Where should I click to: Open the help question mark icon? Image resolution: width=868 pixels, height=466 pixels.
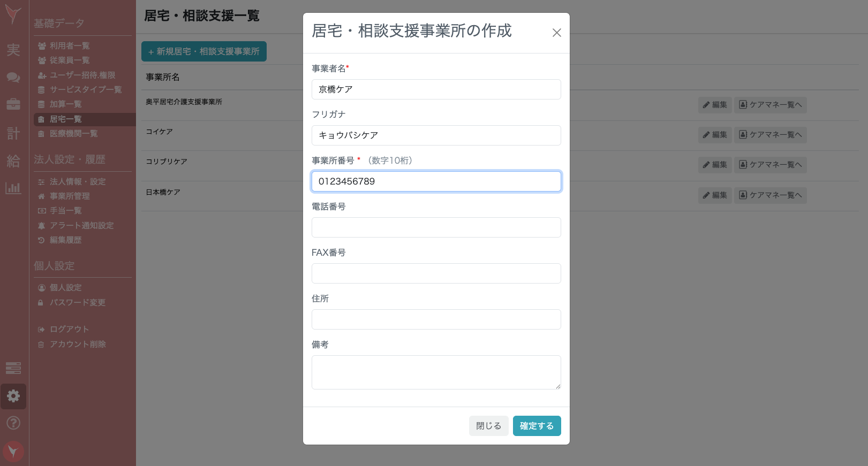pyautogui.click(x=13, y=423)
